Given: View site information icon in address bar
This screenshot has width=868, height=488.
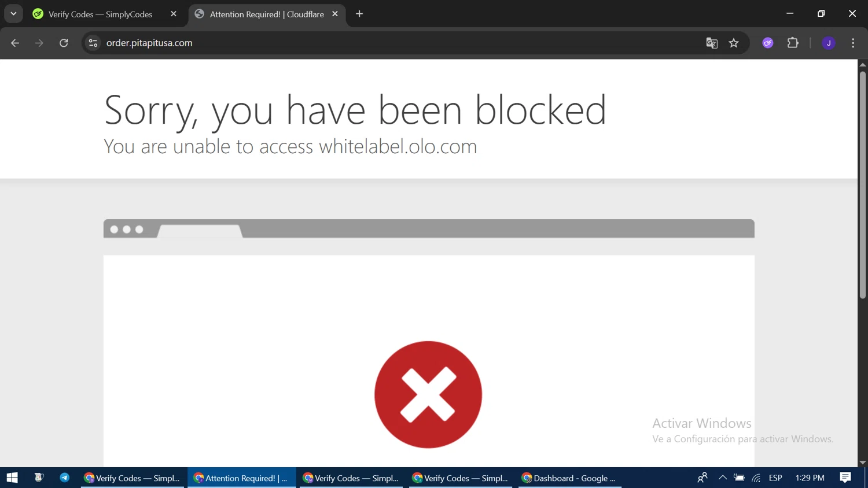Looking at the screenshot, I should click(93, 43).
